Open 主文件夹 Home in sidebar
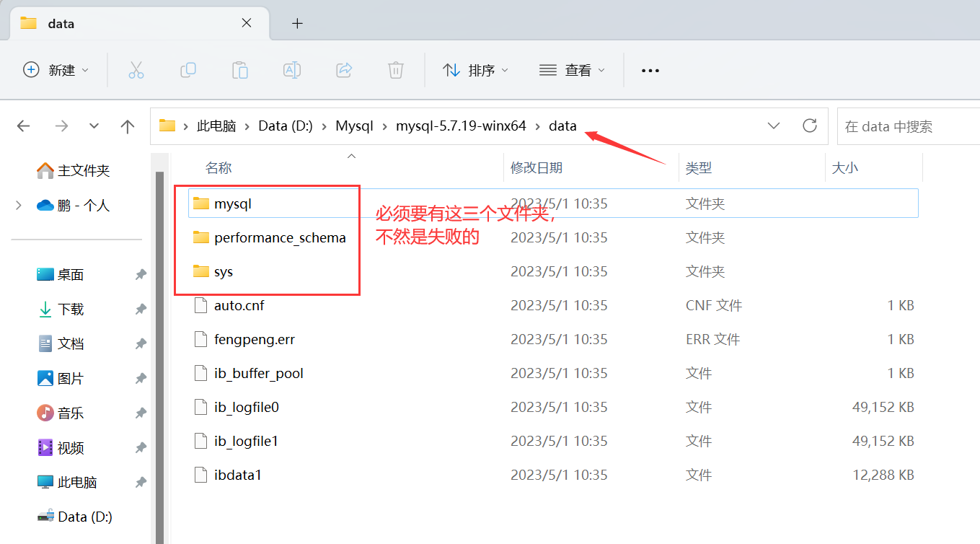Viewport: 980px width, 544px height. point(73,171)
